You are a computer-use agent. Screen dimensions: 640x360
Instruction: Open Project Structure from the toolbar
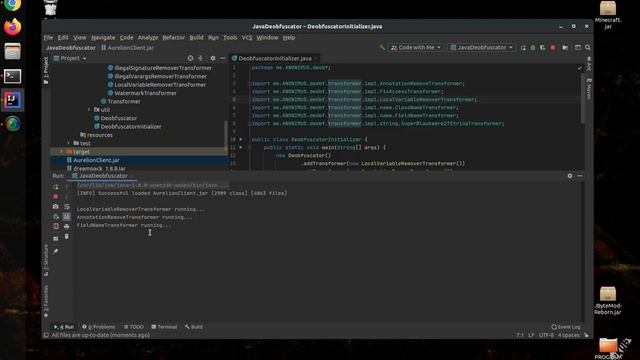point(565,48)
